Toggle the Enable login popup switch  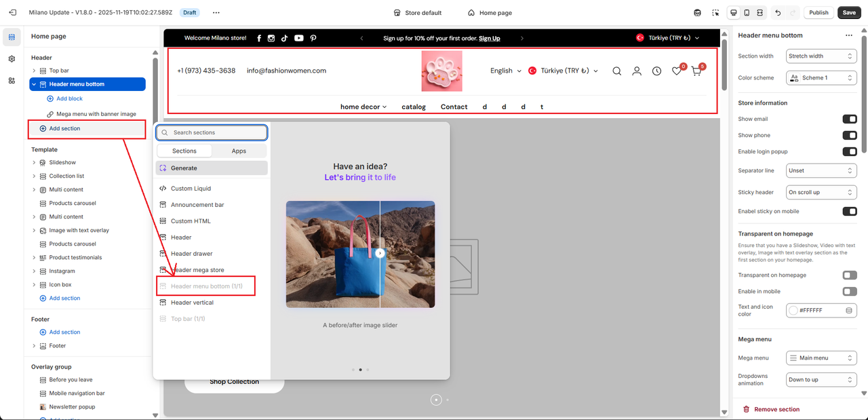click(849, 151)
